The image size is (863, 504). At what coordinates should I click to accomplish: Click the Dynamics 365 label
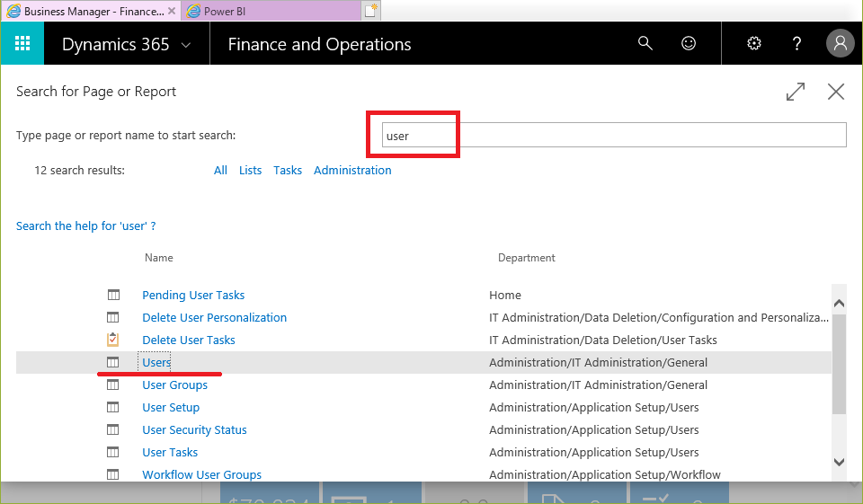(x=116, y=45)
